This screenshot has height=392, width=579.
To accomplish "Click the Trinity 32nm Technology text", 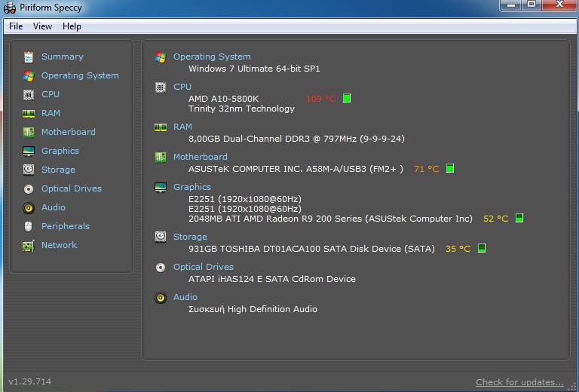I will click(241, 109).
